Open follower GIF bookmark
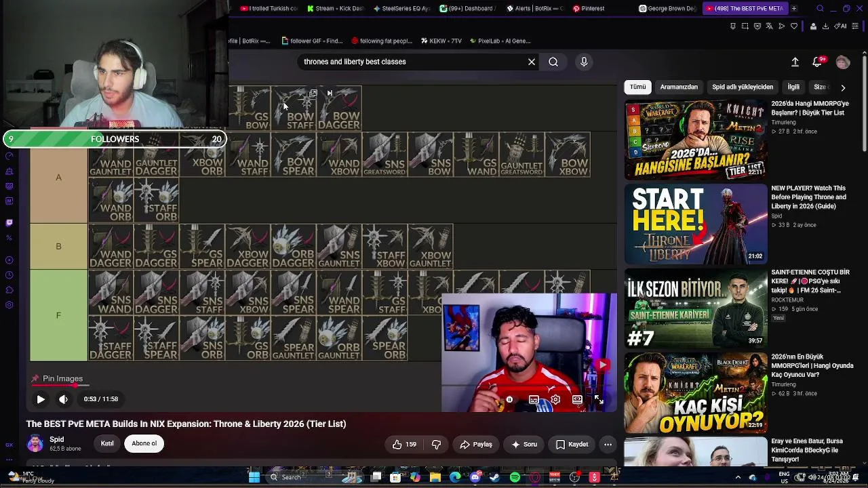Viewport: 868px width, 488px height. pos(312,41)
